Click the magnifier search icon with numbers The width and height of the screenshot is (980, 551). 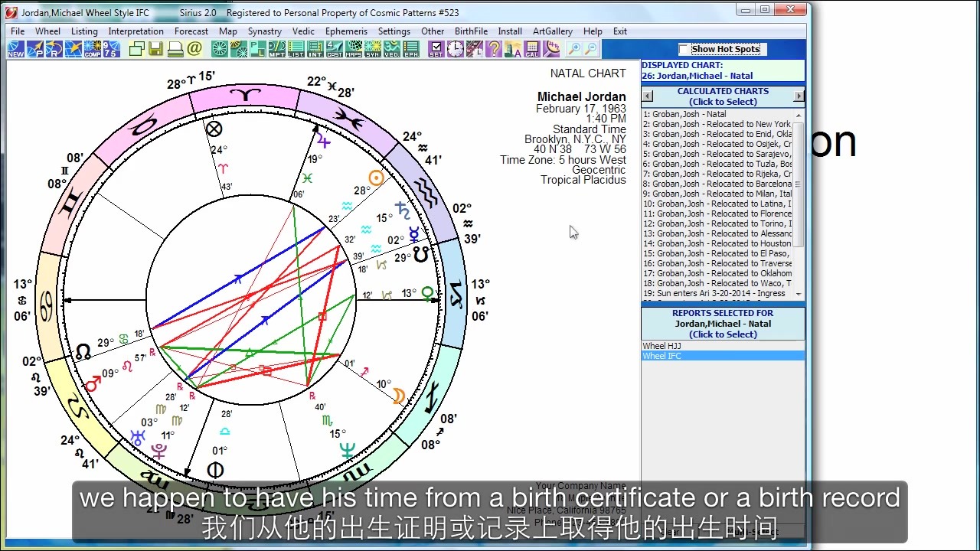[551, 49]
